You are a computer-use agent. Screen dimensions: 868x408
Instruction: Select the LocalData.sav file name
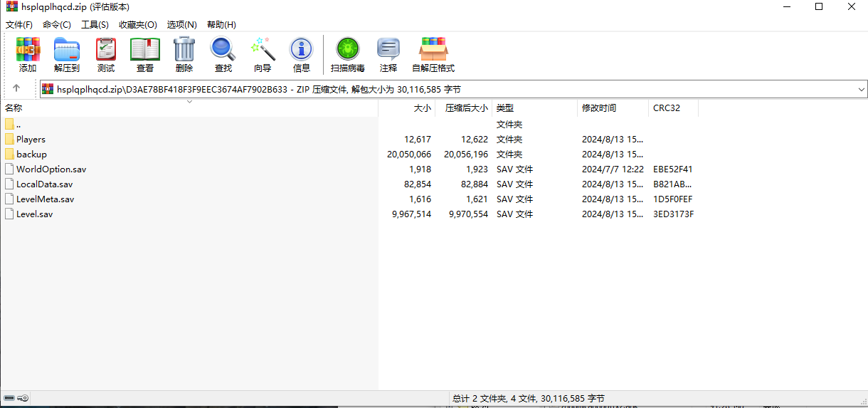click(x=45, y=184)
